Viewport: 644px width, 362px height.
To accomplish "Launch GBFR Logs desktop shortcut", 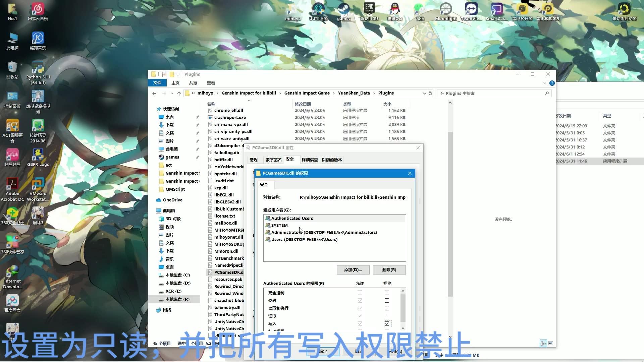I will (38, 157).
